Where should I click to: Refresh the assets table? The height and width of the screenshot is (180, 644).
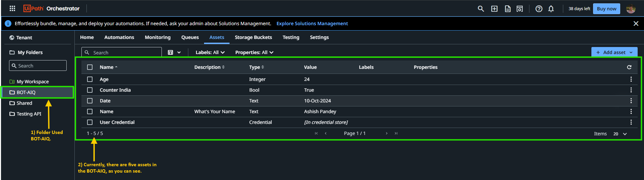click(x=629, y=67)
